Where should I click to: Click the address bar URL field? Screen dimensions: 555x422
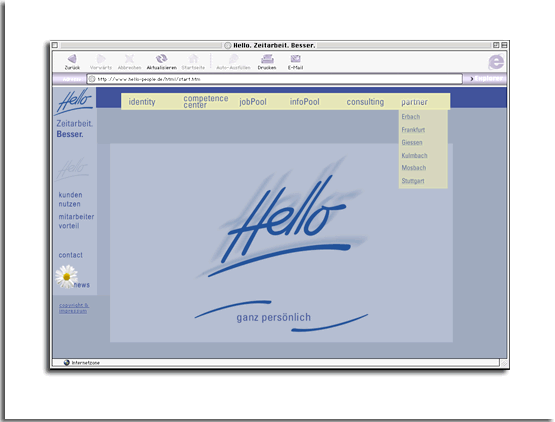tap(275, 79)
